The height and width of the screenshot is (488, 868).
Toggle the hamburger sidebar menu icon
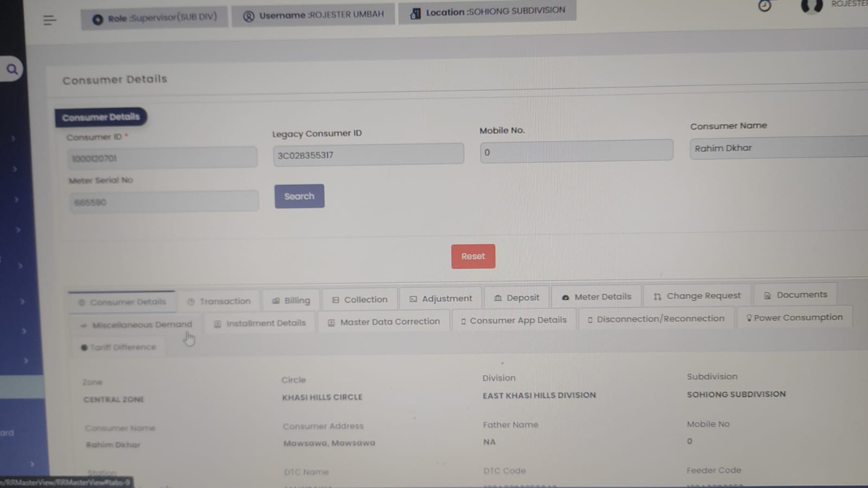(49, 21)
